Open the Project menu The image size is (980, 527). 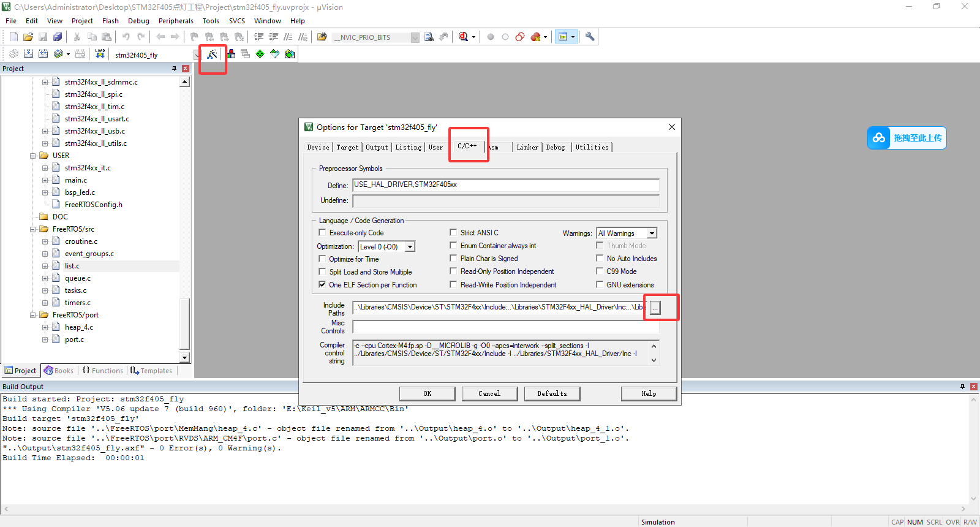82,21
